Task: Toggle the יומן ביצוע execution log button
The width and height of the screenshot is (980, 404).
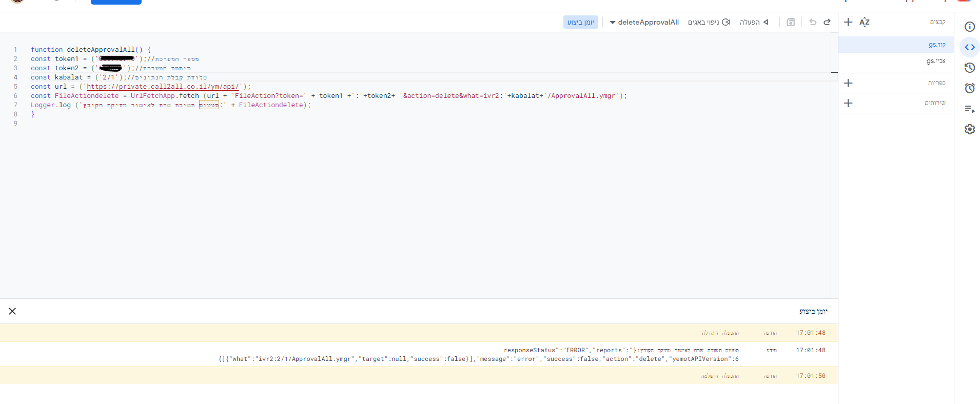Action: click(x=580, y=22)
